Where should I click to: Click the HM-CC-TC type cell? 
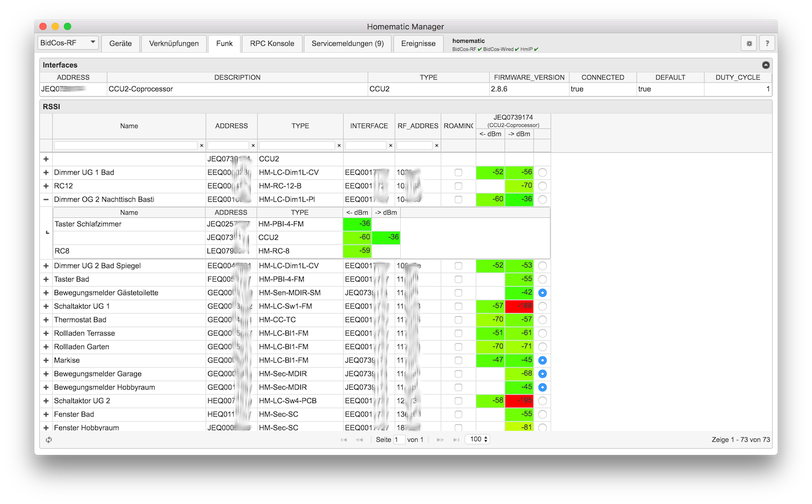click(x=300, y=320)
